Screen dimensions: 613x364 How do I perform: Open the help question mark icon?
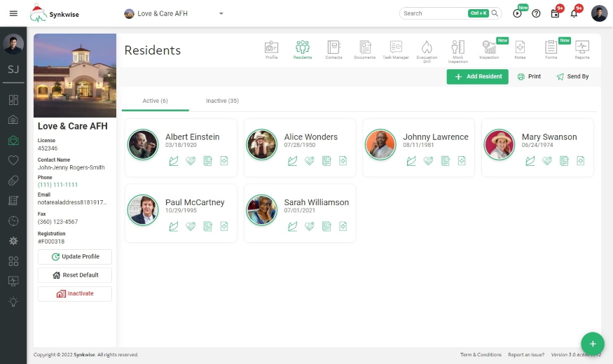(536, 13)
